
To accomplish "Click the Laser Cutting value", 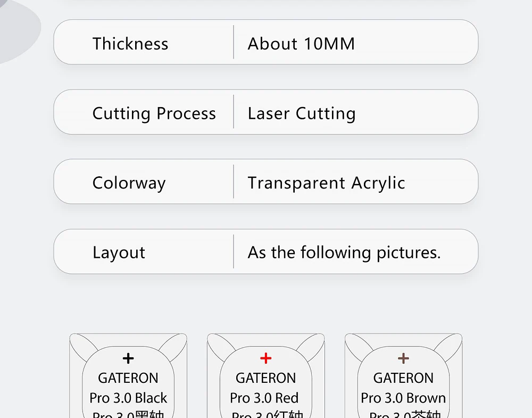I will click(302, 113).
